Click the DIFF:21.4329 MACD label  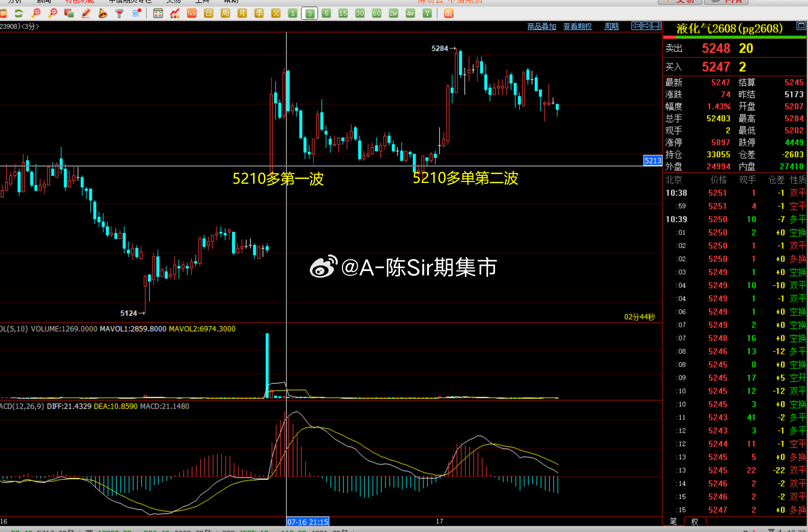(x=69, y=406)
